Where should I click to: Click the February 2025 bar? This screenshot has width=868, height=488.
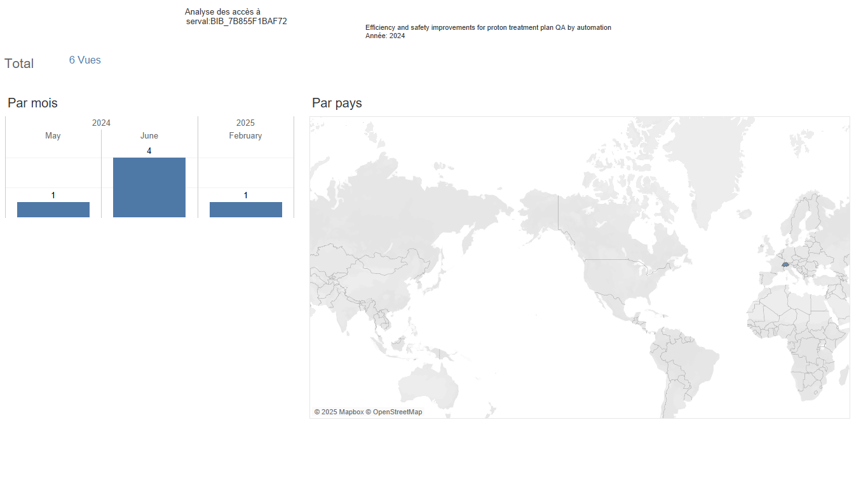click(246, 210)
